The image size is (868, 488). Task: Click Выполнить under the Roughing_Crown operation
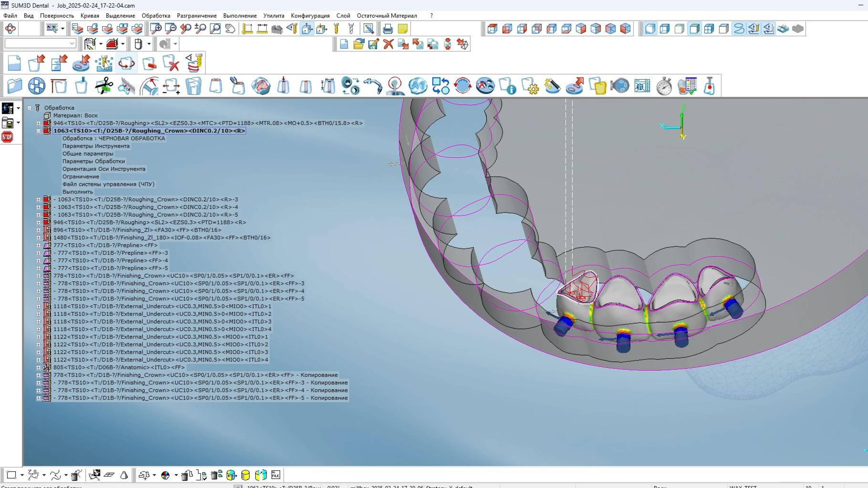[x=78, y=192]
